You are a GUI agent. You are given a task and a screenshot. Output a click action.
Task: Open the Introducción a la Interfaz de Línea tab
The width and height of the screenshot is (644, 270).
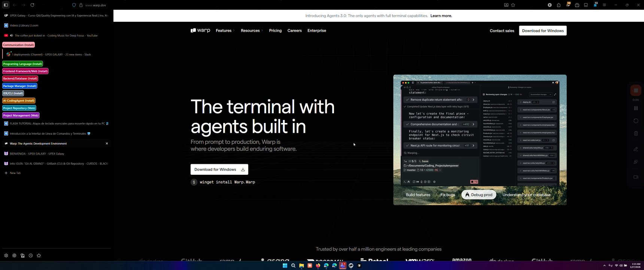click(56, 133)
